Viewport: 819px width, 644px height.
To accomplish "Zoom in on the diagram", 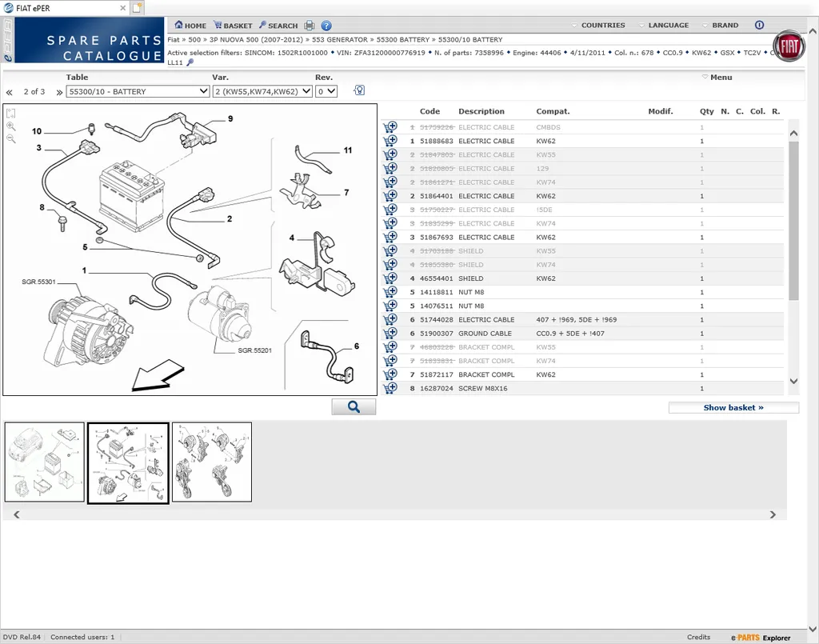I will [11, 126].
